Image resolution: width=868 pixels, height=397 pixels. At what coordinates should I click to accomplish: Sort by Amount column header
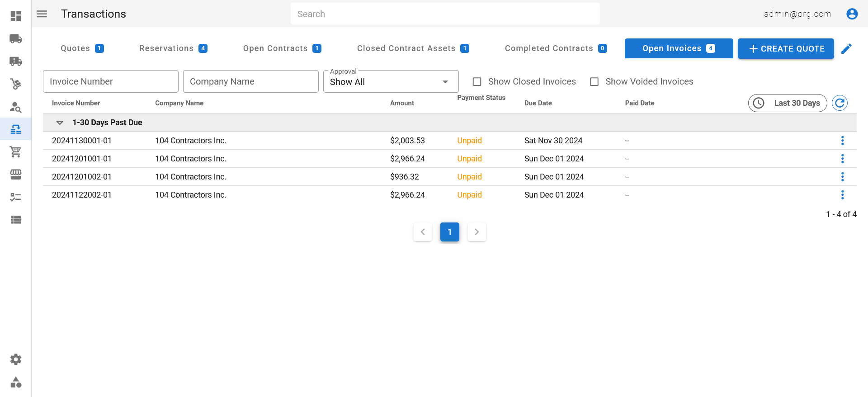tap(402, 103)
